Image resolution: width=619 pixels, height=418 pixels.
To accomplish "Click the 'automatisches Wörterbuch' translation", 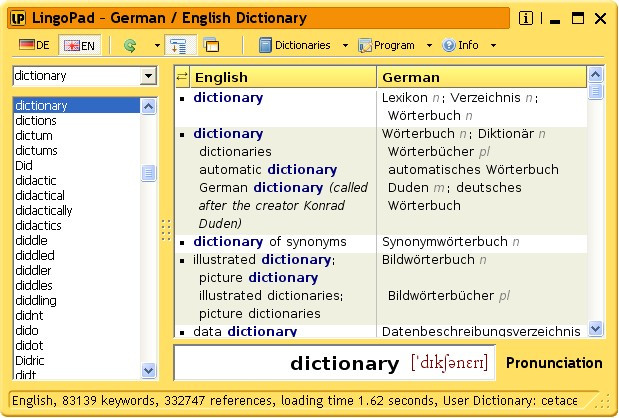I will pyautogui.click(x=473, y=170).
